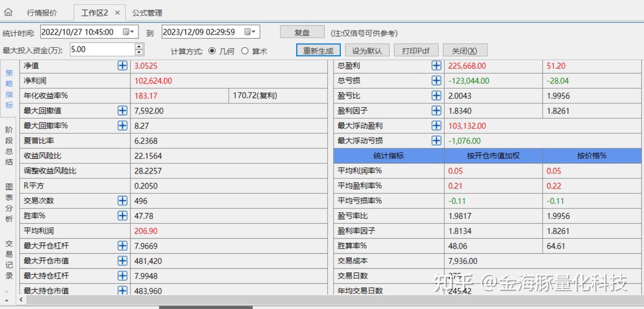The image size is (644, 309).
Task: Expand 最大回撤值 details
Action: tap(122, 110)
